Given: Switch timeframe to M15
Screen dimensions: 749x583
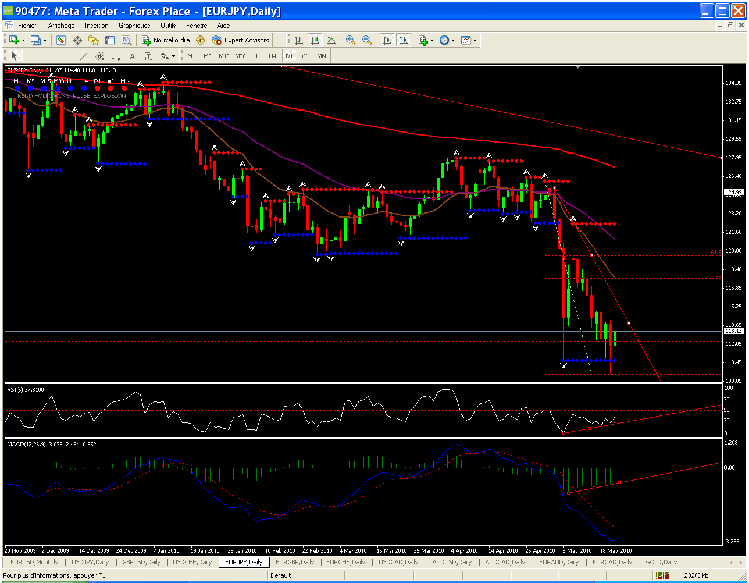Looking at the screenshot, I should point(223,56).
